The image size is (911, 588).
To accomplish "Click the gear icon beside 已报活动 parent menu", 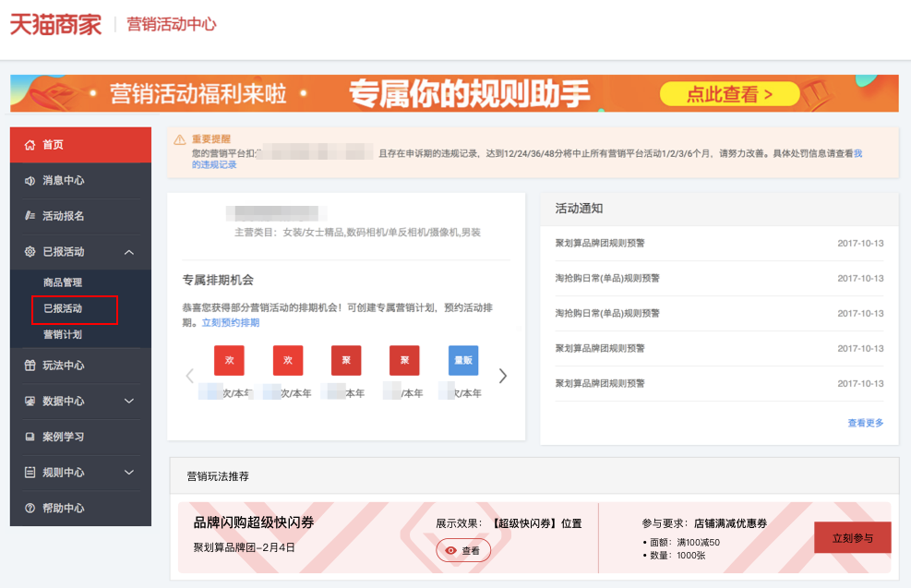I will tap(30, 252).
